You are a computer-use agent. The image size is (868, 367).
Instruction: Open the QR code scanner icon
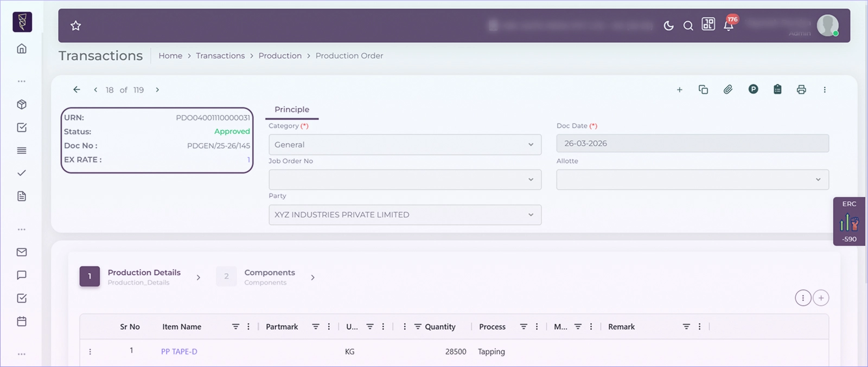click(x=708, y=24)
